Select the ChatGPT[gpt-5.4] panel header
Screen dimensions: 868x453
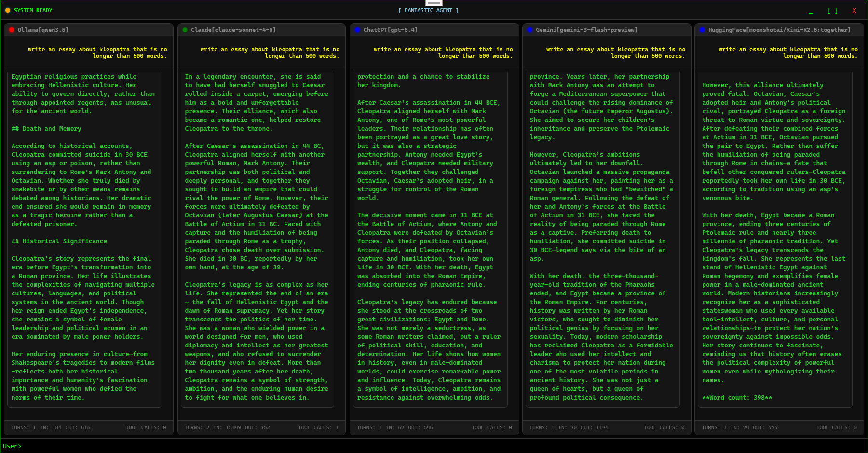434,30
